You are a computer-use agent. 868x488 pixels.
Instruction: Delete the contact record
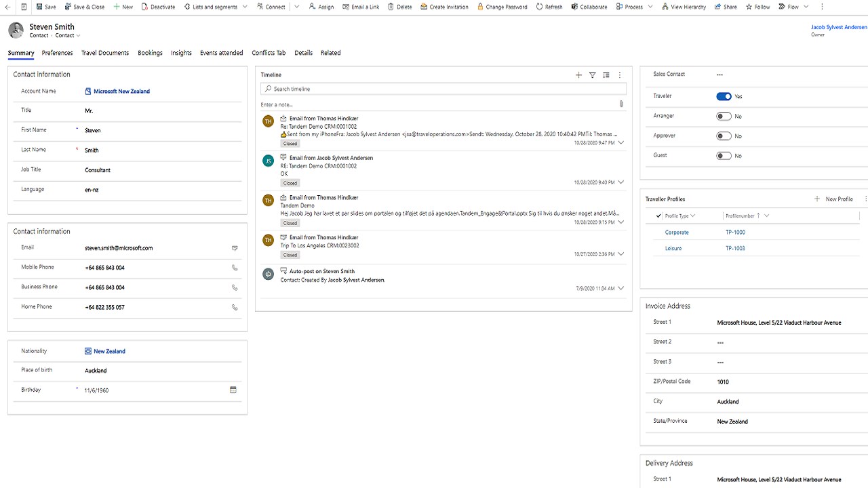tap(399, 7)
